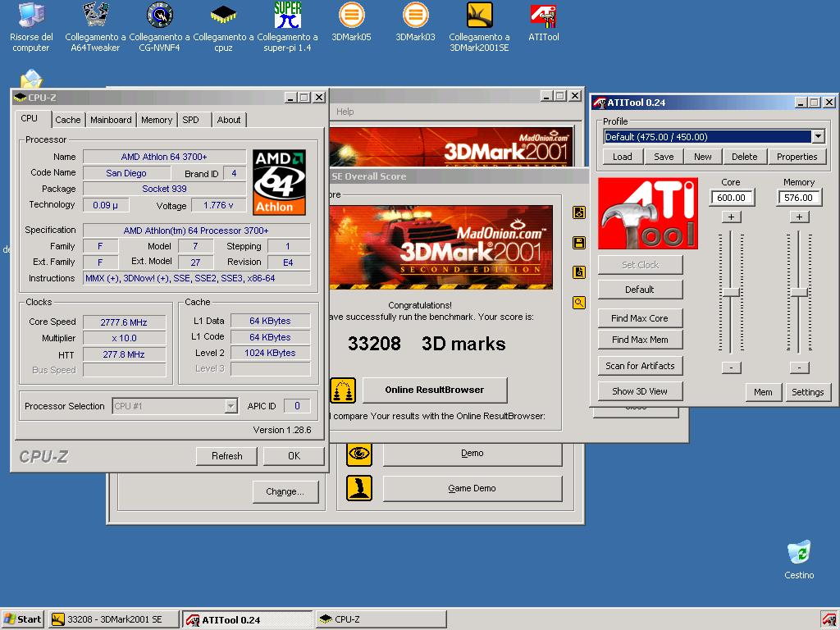
Task: Select the super-pi 1.4 desktop shortcut
Action: 287,27
